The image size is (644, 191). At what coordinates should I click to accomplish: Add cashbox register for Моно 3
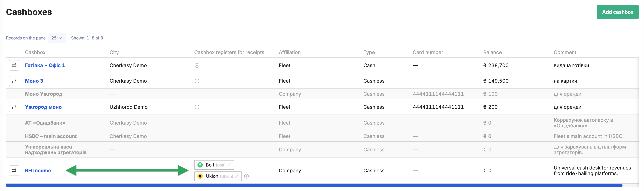197,81
